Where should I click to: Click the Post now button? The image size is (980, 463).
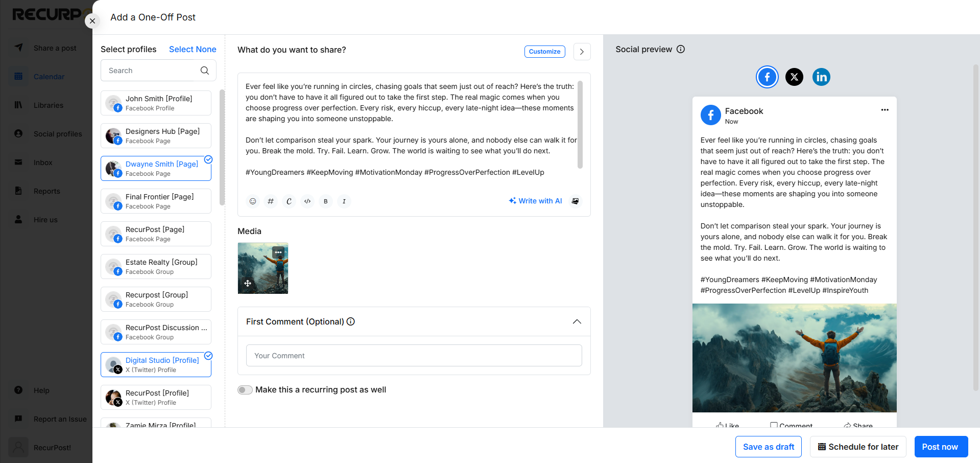941,447
